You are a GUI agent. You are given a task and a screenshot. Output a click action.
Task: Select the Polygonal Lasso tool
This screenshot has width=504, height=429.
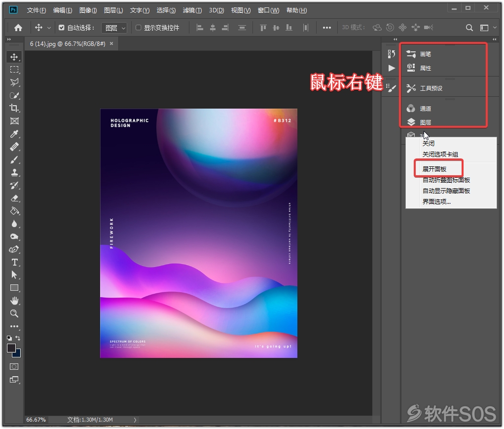click(14, 82)
